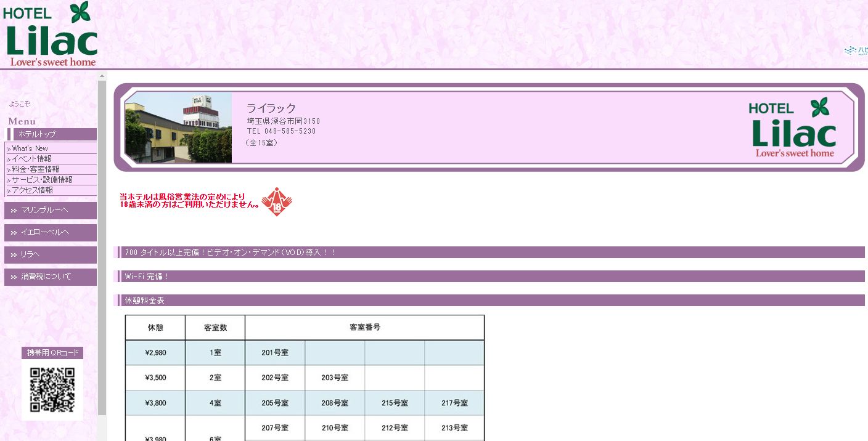Click the 201号室 room cell
This screenshot has height=441, width=868.
(275, 353)
